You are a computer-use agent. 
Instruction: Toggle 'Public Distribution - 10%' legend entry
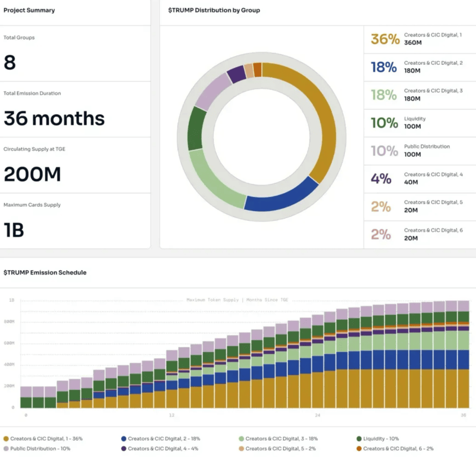[36, 448]
